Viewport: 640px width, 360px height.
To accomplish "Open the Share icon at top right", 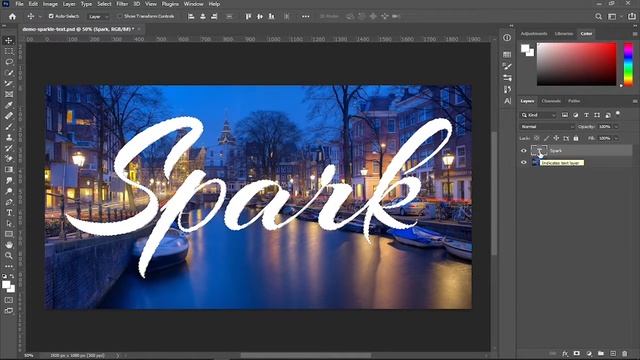I will tap(631, 16).
